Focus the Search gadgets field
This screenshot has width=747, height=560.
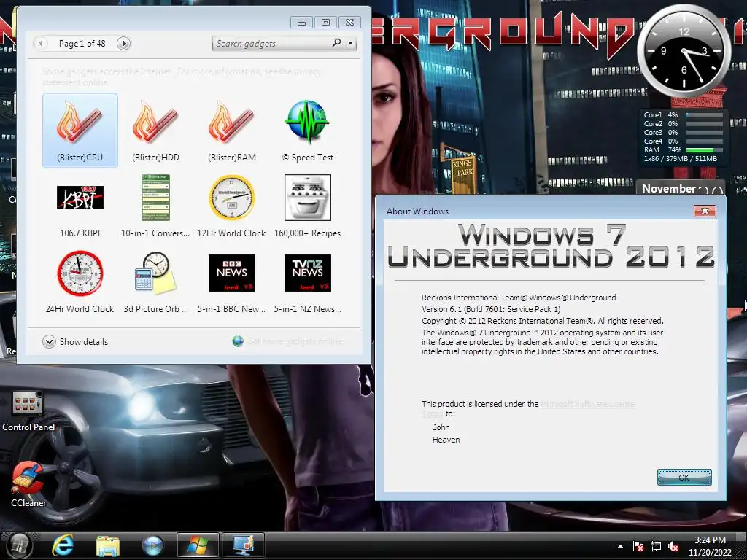(273, 43)
